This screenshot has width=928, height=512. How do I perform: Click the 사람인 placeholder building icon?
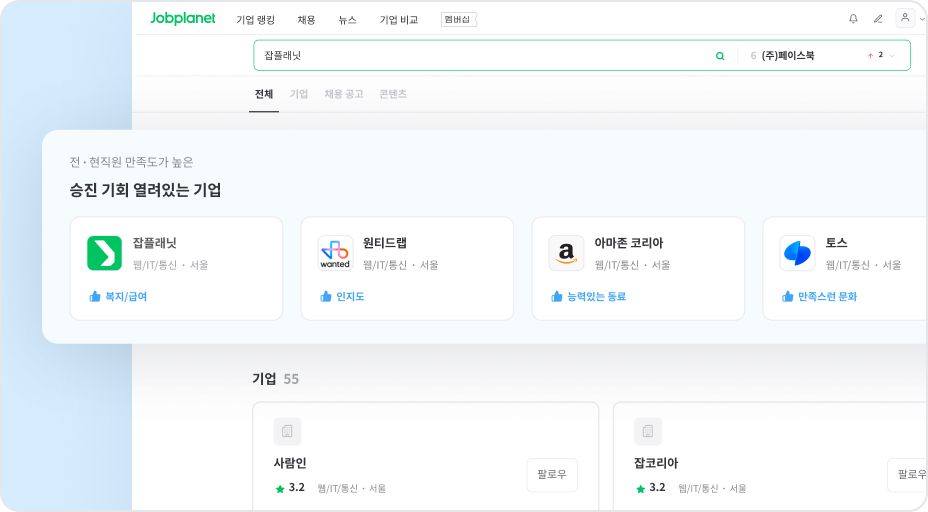(x=287, y=432)
